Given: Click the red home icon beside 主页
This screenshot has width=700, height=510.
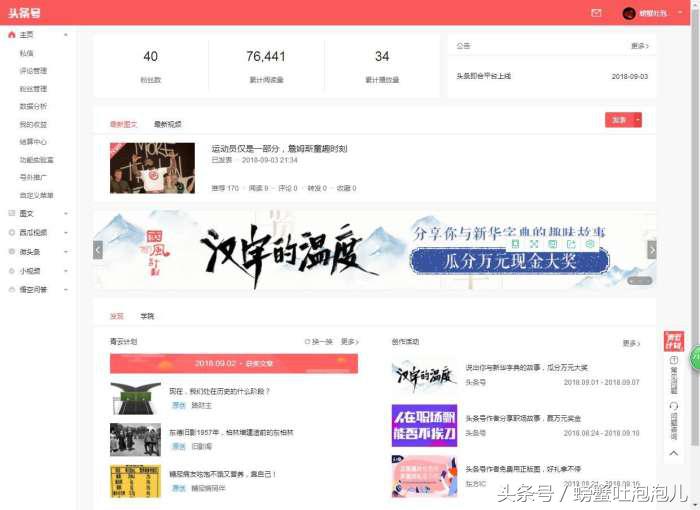Looking at the screenshot, I should (x=12, y=35).
